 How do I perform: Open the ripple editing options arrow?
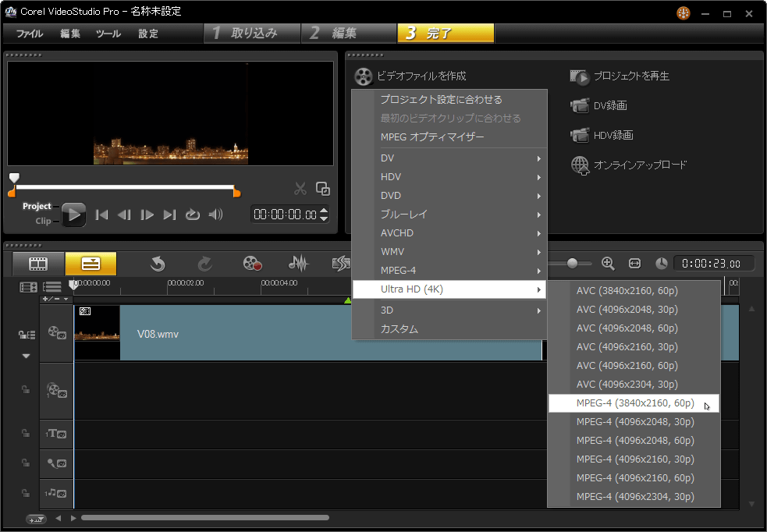[x=26, y=356]
